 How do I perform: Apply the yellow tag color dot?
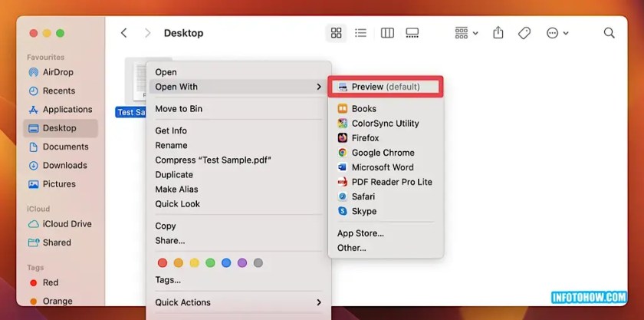coord(194,262)
